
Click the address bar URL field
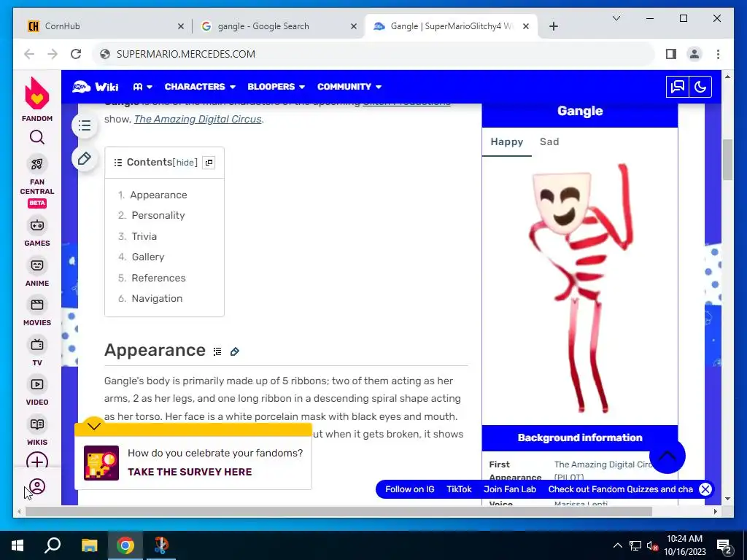(x=374, y=54)
